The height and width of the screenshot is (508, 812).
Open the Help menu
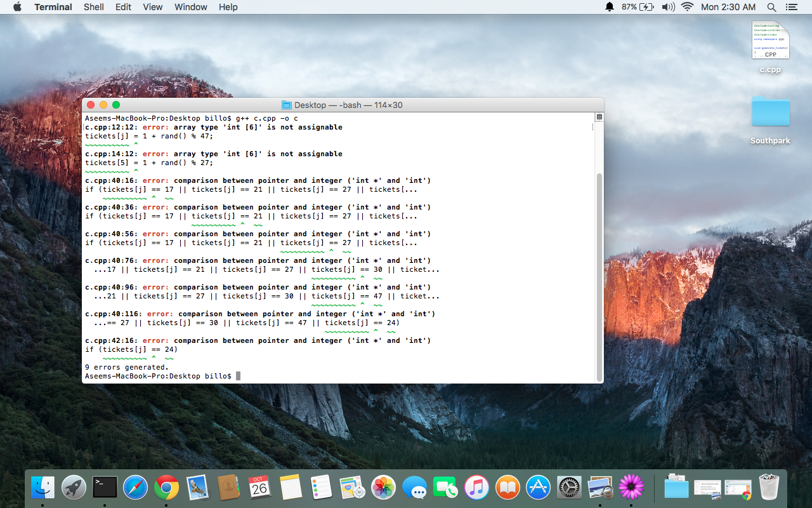tap(228, 7)
